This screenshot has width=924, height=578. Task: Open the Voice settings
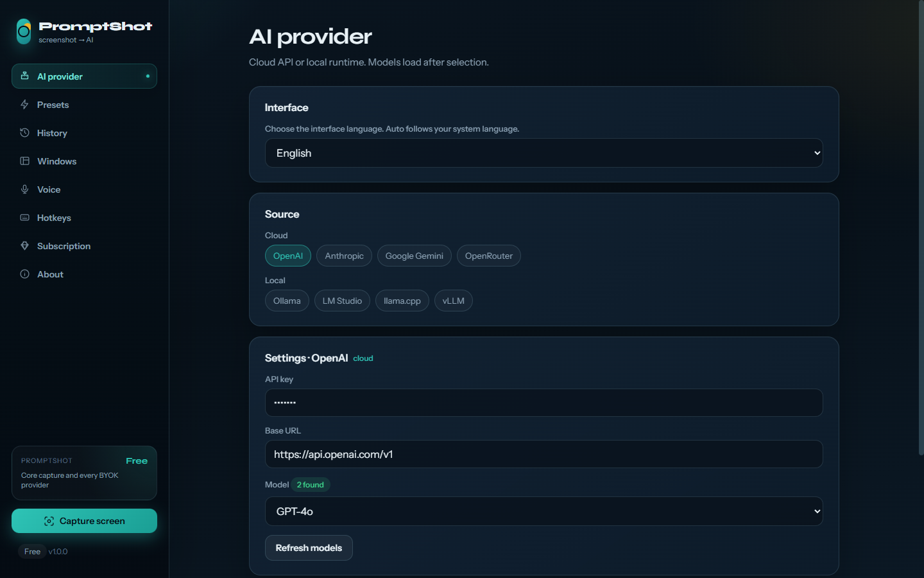click(x=84, y=189)
